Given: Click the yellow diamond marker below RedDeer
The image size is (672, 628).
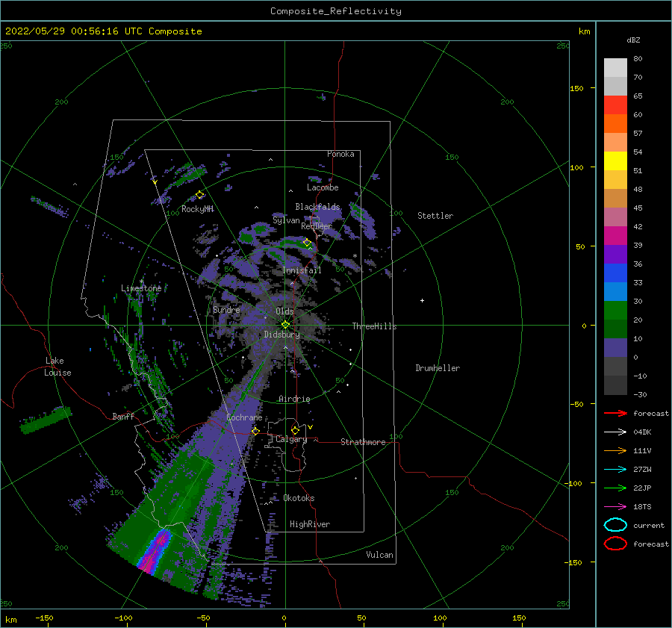Looking at the screenshot, I should (x=307, y=243).
